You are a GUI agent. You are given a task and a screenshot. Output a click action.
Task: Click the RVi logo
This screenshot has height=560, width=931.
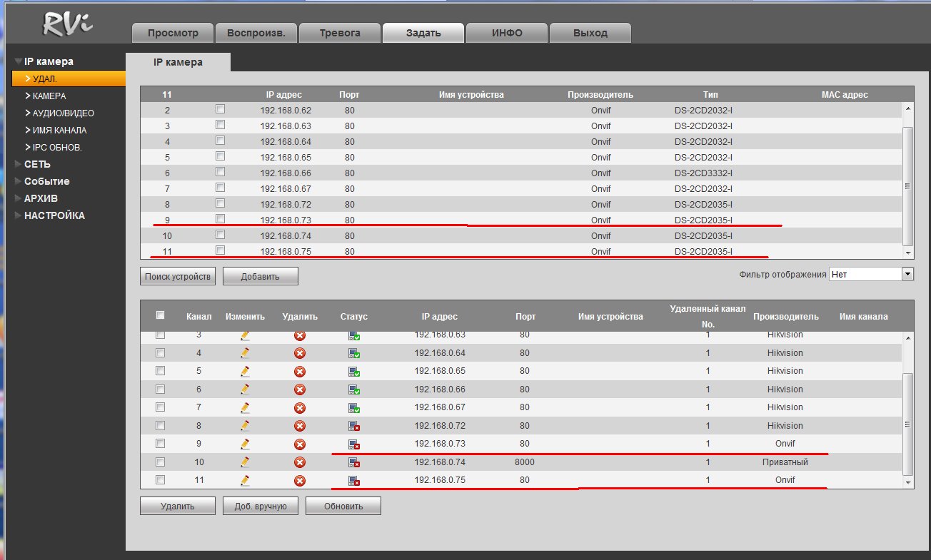coord(69,24)
